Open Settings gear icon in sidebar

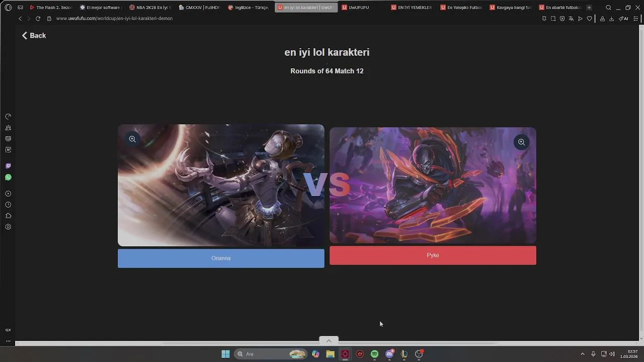click(x=8, y=227)
